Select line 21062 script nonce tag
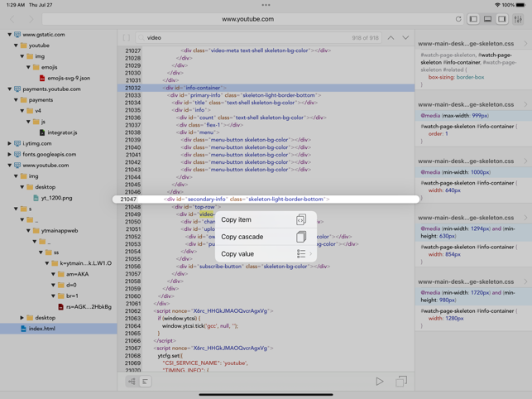 pos(266,310)
